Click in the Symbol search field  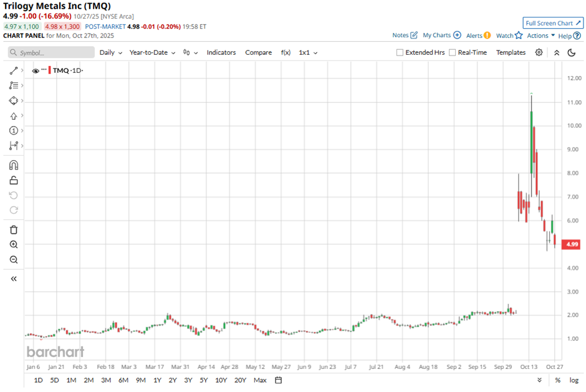[51, 53]
